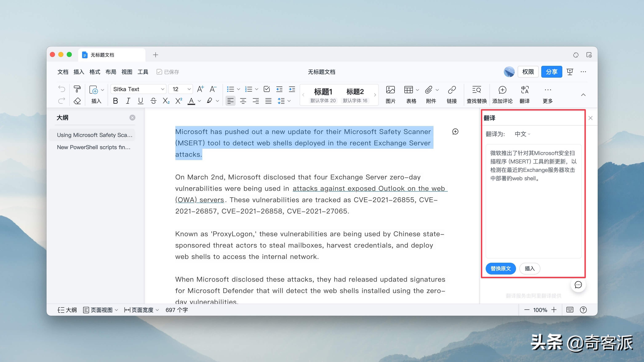Open attacks against exposed Outlook link
The image size is (644, 362).
pos(369,188)
